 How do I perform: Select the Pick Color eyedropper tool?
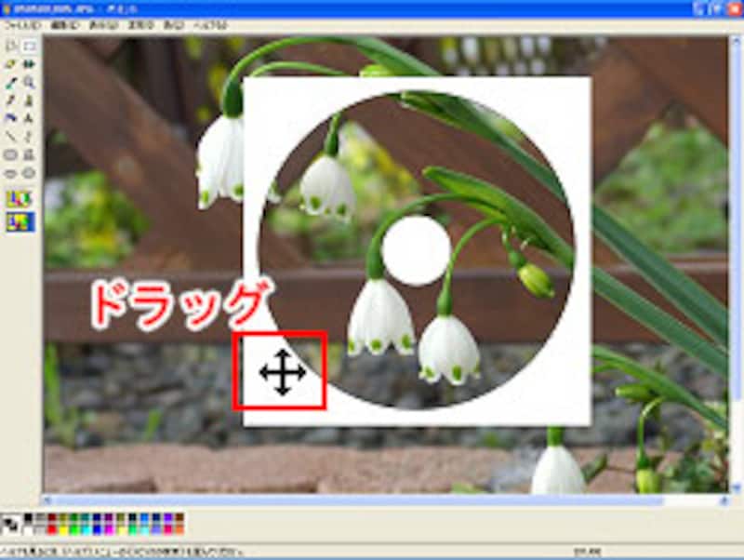coord(10,82)
